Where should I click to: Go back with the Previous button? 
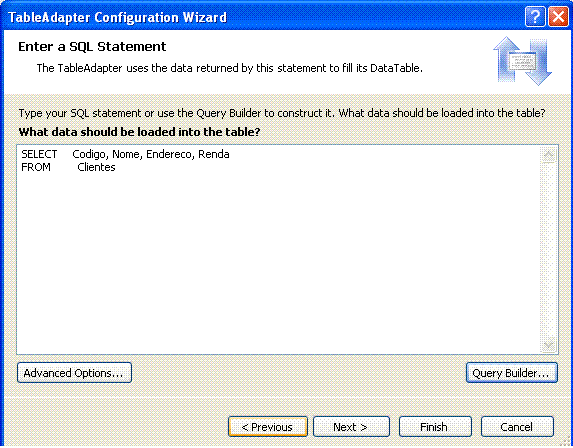click(x=268, y=427)
